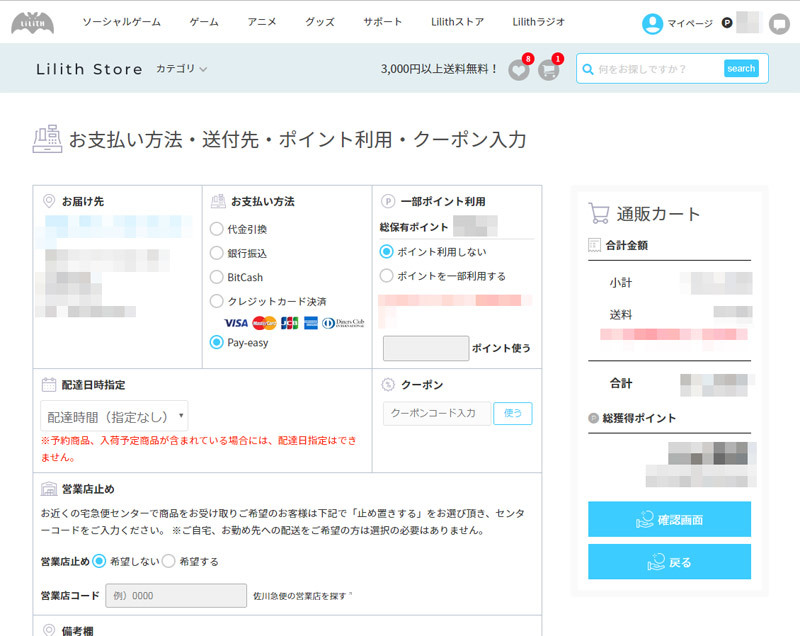
Task: Choose ポイント利用しない option
Action: tap(386, 251)
